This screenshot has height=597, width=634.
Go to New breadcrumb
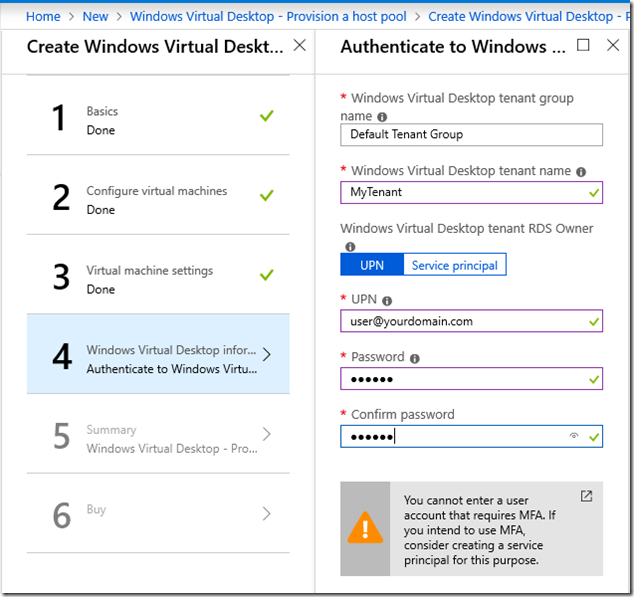(x=95, y=17)
